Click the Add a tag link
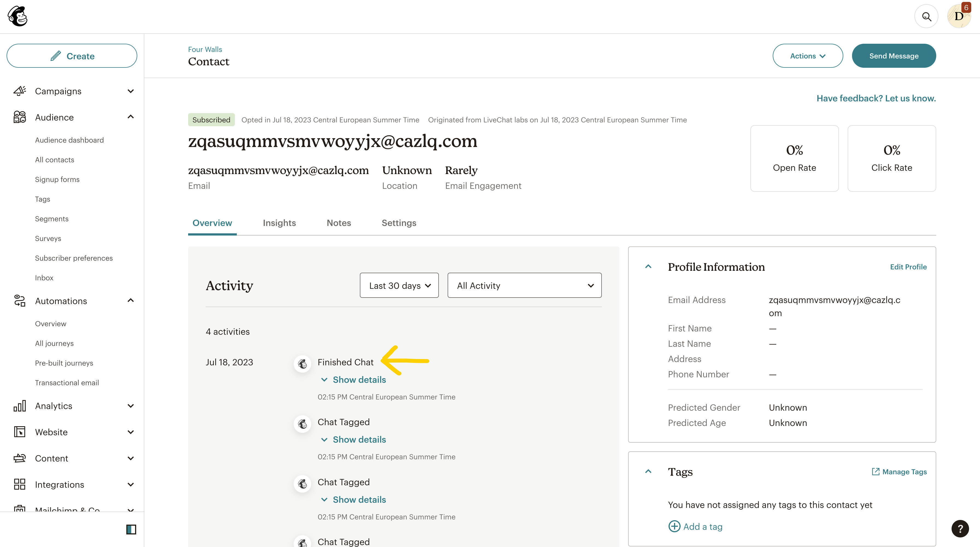Image resolution: width=980 pixels, height=547 pixels. coord(703,527)
